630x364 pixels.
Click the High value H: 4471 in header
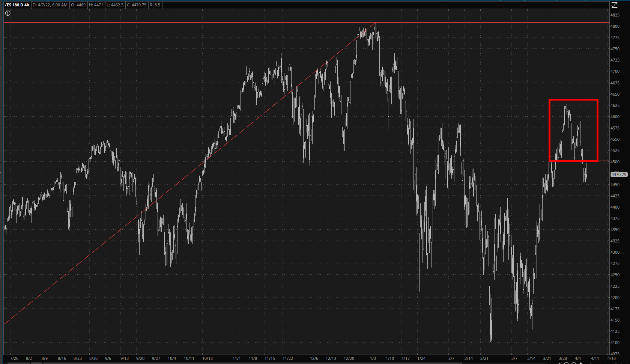[96, 5]
